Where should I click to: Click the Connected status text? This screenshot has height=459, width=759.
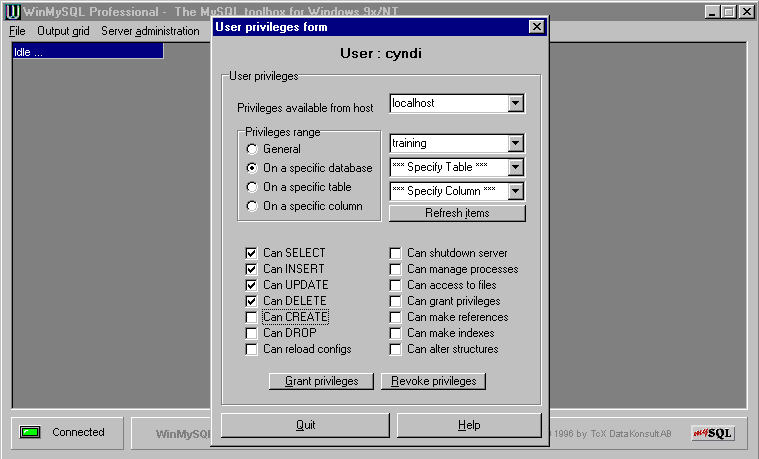click(x=78, y=432)
